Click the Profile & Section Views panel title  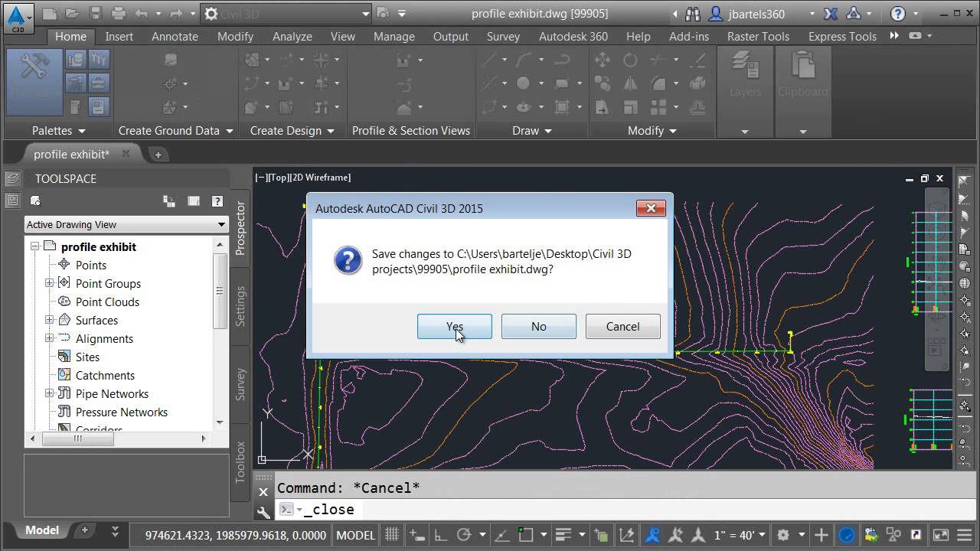click(411, 131)
